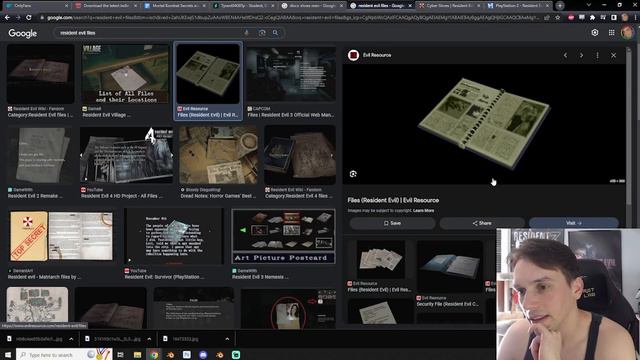Open Photoshop from the taskbar
This screenshot has width=640, height=360.
coord(187,355)
